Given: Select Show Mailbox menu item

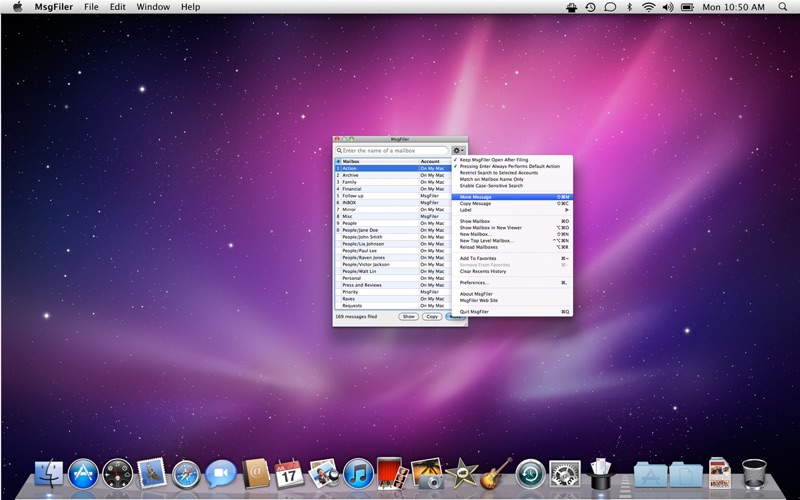Looking at the screenshot, I should pyautogui.click(x=512, y=221).
